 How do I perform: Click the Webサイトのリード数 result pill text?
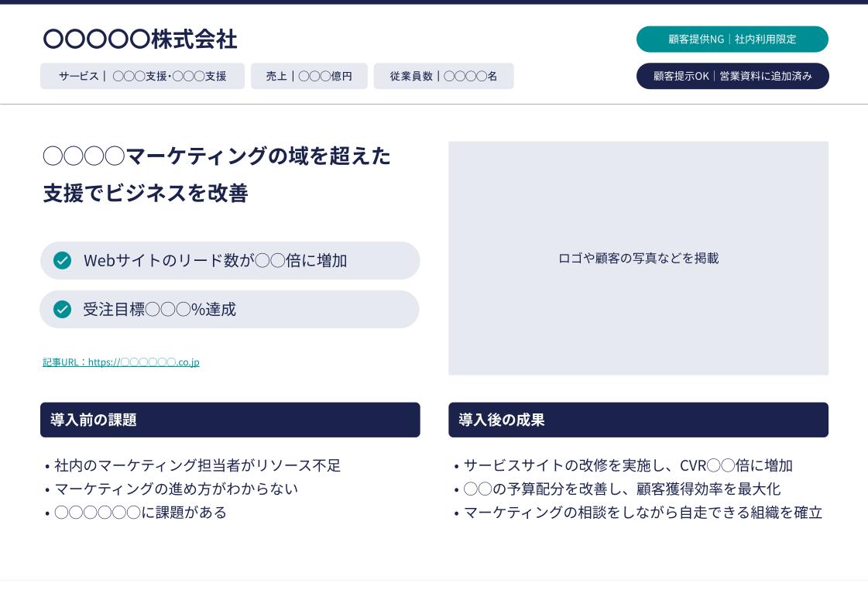pos(215,261)
